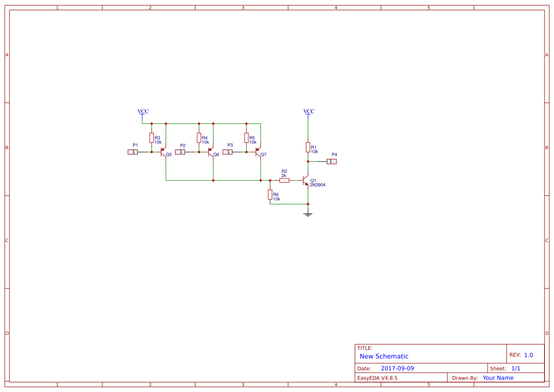Select transistor Q1 2N3904 symbol

(x=306, y=180)
